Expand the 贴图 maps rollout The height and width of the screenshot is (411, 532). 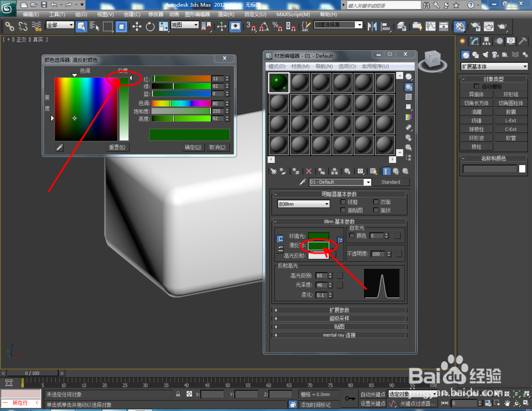pyautogui.click(x=339, y=326)
